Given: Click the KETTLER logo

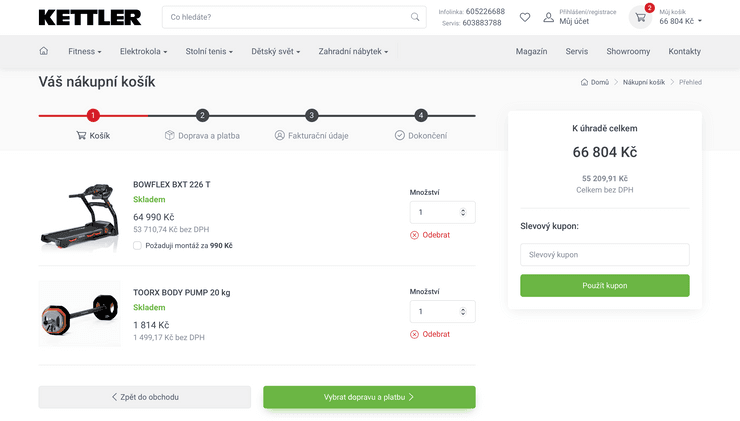Looking at the screenshot, I should tap(90, 17).
